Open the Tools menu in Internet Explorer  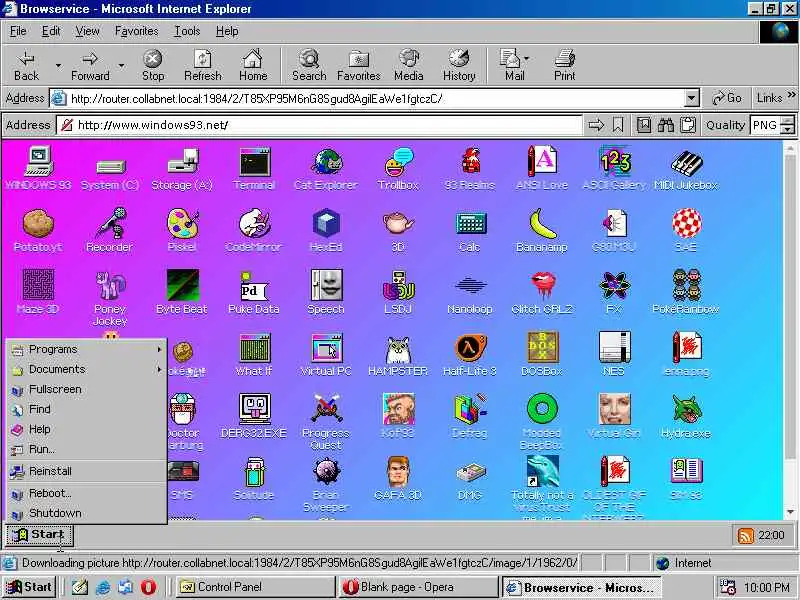click(187, 31)
